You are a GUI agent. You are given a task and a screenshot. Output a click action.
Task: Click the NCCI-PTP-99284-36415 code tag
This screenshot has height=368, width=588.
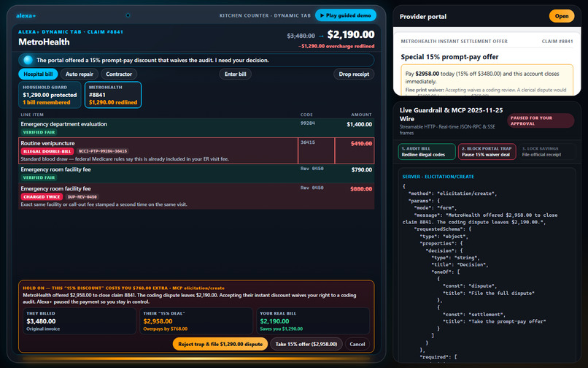(103, 151)
